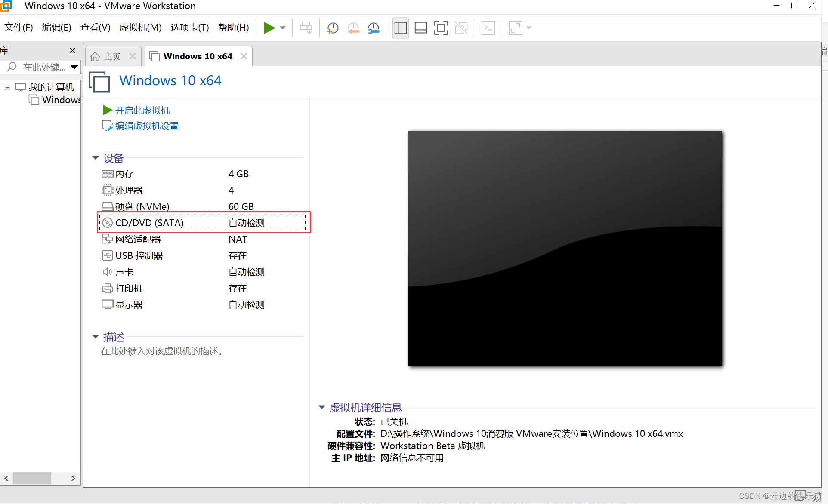Screen dimensions: 828x504
Task: Click the library horizontal scrollbar right arrow
Action: [x=73, y=478]
